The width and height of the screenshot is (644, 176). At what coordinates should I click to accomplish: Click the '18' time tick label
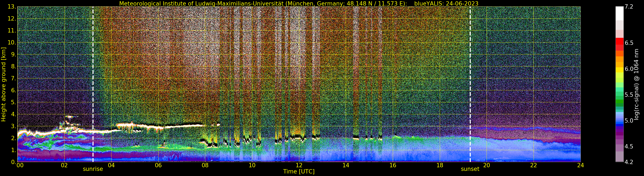pyautogui.click(x=440, y=165)
